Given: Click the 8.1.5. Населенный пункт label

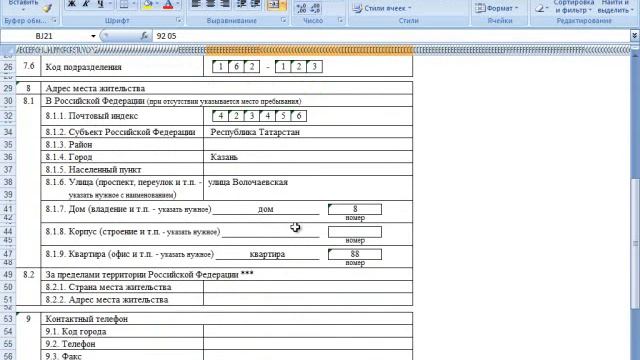Looking at the screenshot, I should 93,169.
